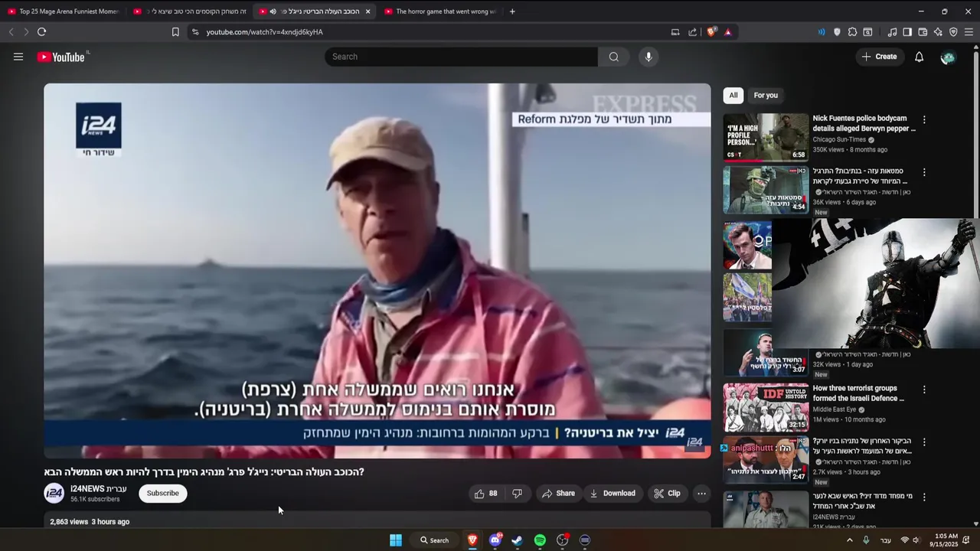
Task: Open options for Nick Fuentes bodycam video
Action: point(924,119)
